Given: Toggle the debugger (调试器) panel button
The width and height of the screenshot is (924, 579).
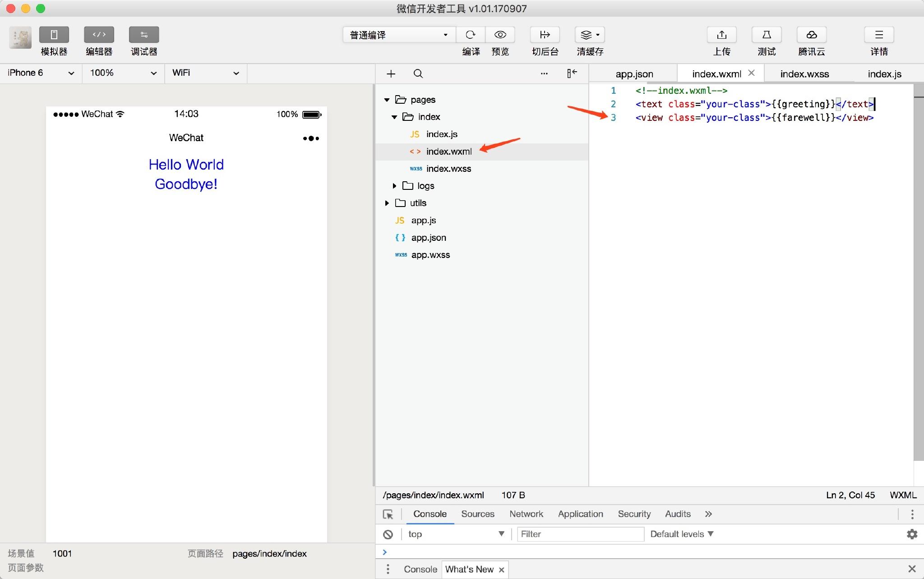Looking at the screenshot, I should tap(144, 35).
